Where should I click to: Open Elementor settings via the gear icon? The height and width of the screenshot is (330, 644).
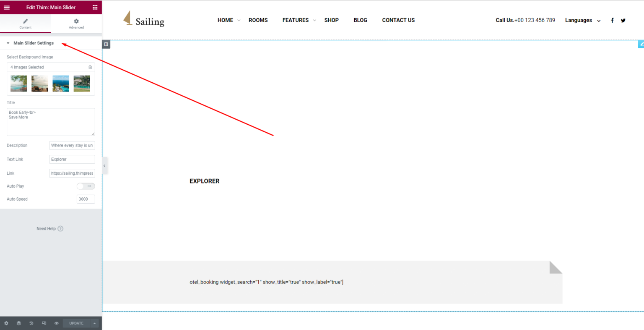tap(6, 323)
